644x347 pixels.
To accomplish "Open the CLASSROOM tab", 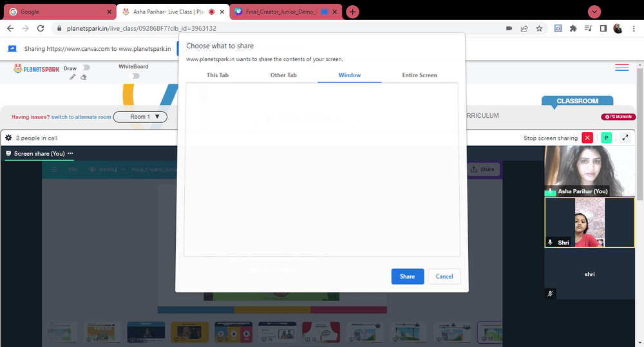I will pos(577,101).
